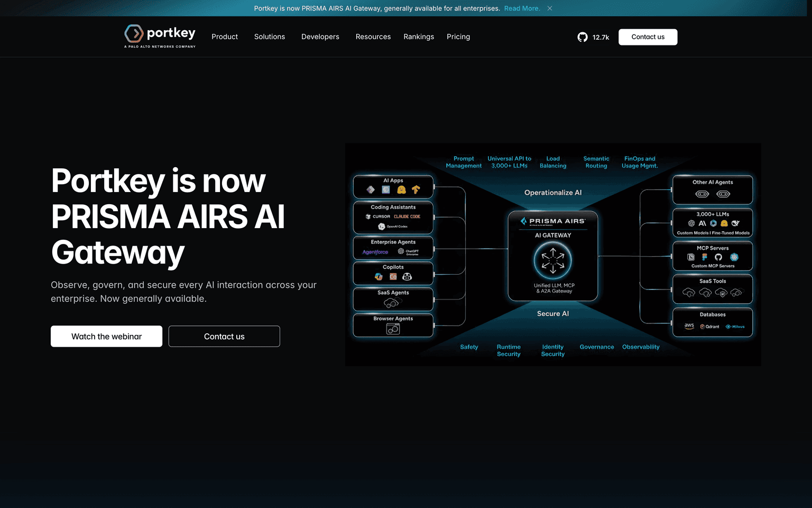The width and height of the screenshot is (812, 508).
Task: Click the 'Observe, govern, and secure' subheading text
Action: 183,292
